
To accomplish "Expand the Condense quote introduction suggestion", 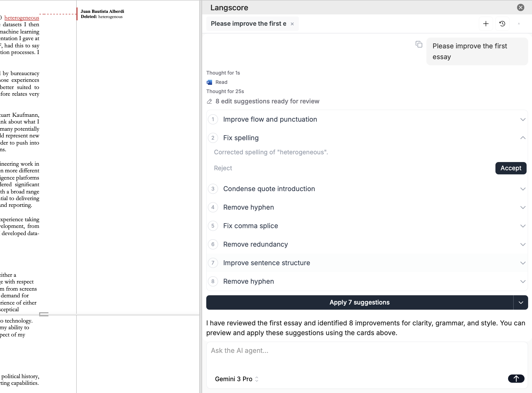I will [523, 189].
